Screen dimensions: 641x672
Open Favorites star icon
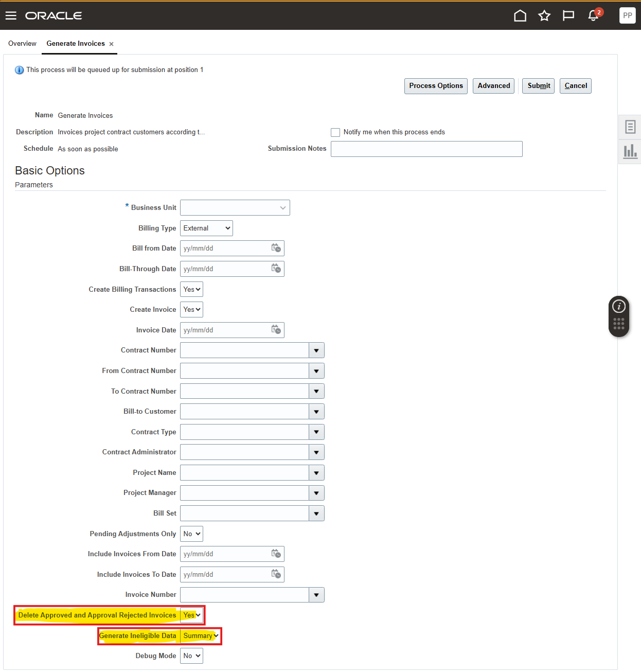tap(544, 15)
